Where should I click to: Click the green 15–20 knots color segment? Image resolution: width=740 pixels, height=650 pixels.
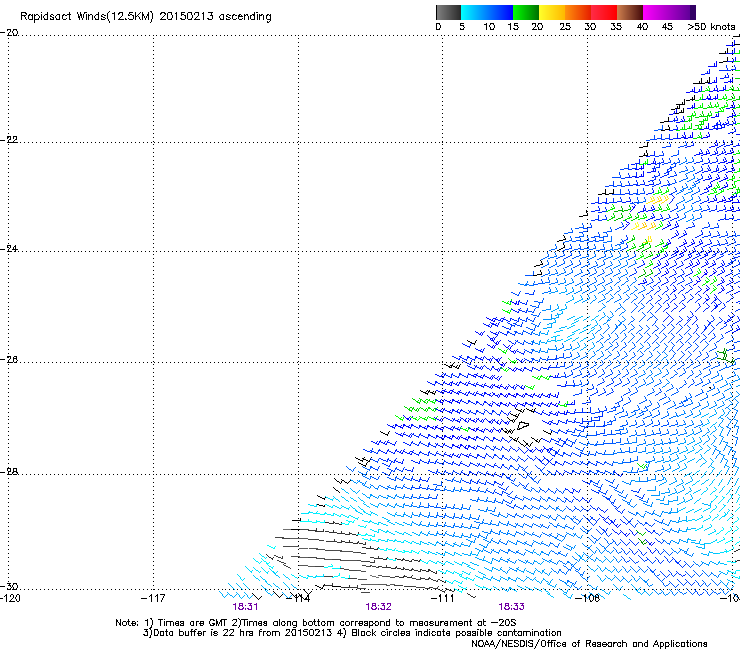(526, 12)
